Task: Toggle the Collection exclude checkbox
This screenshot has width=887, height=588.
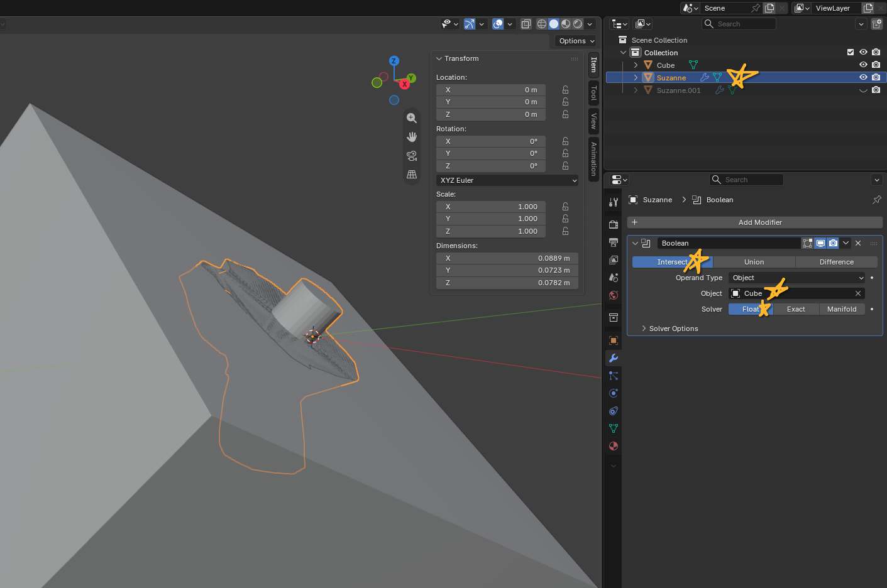Action: [x=851, y=52]
